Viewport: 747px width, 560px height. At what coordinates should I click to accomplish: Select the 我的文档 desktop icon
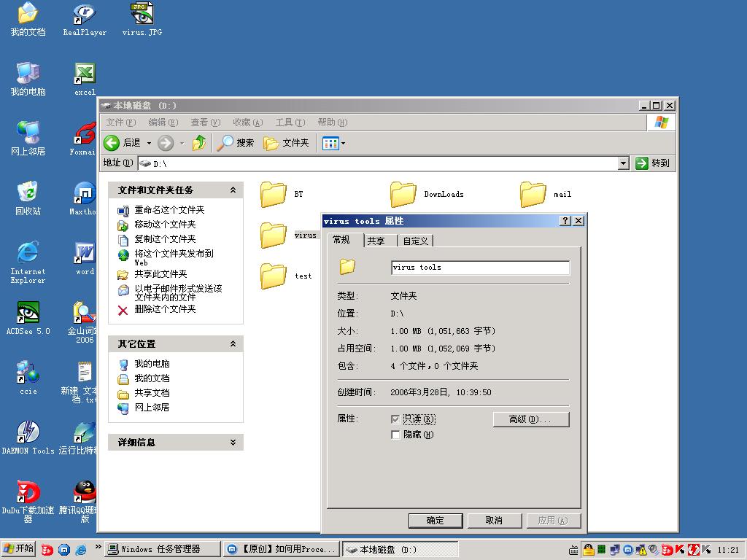pos(28,19)
